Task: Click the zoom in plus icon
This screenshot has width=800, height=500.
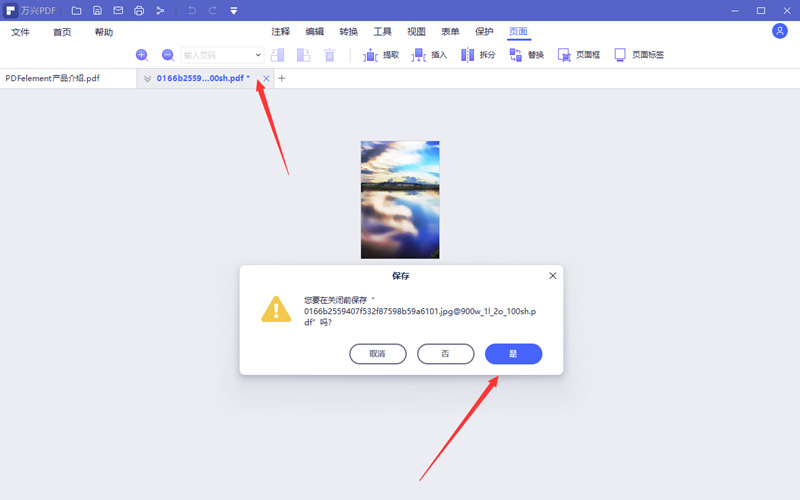Action: tap(142, 55)
